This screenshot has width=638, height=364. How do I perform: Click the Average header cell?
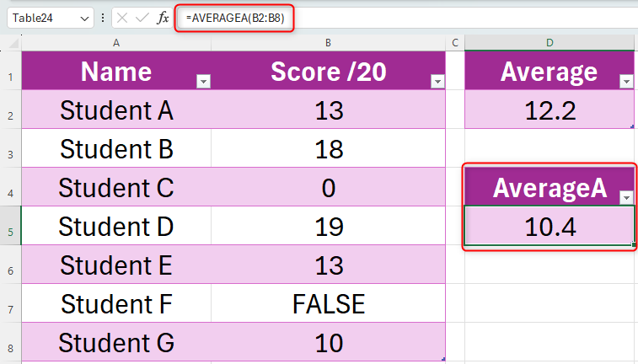click(550, 71)
